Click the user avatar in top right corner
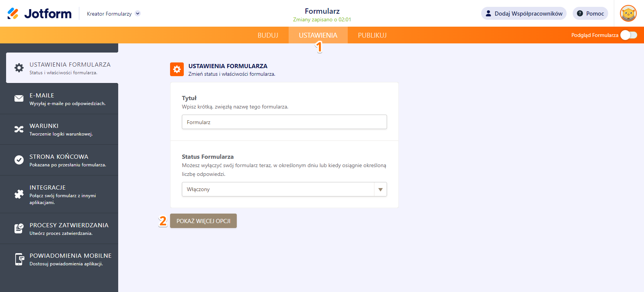The width and height of the screenshot is (644, 292). (628, 13)
